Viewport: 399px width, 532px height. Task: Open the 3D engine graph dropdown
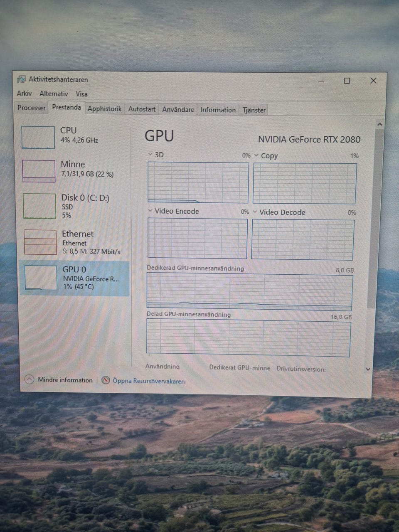(150, 155)
